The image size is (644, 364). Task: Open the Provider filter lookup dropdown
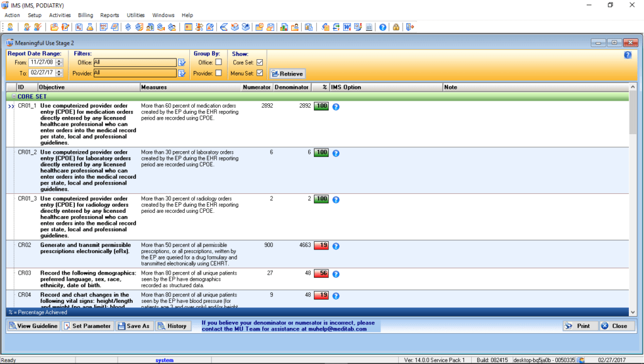pyautogui.click(x=182, y=72)
